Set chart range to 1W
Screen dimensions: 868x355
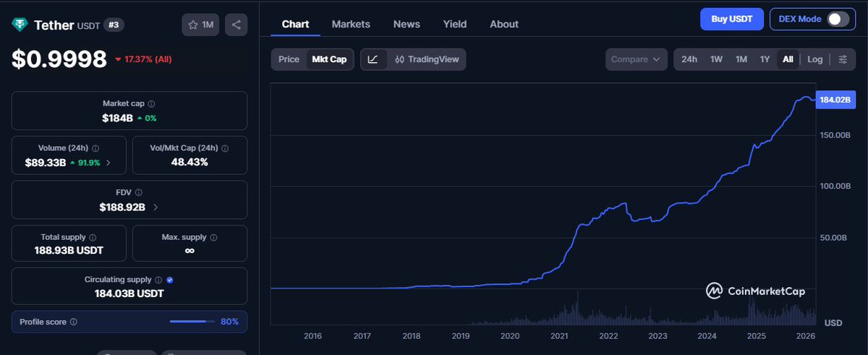[716, 59]
